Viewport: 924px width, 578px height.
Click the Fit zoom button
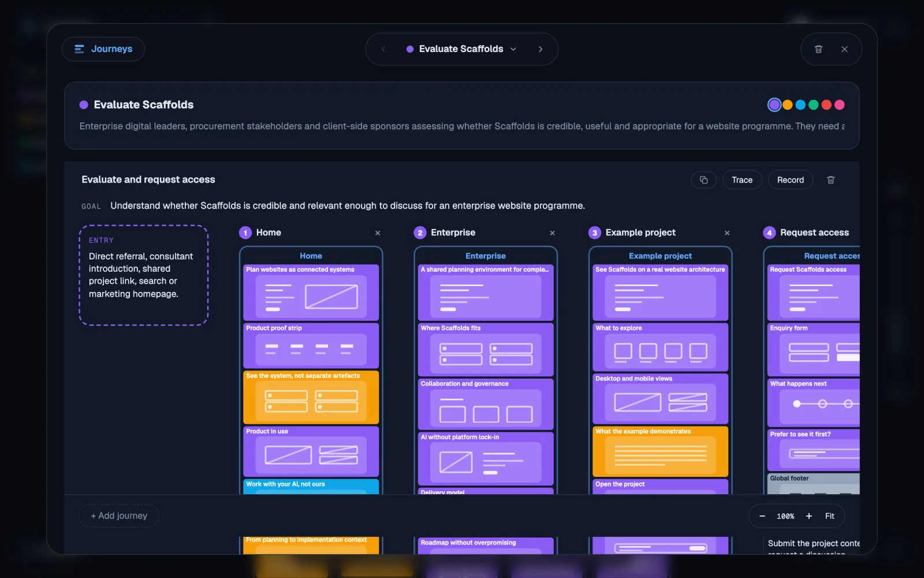830,516
